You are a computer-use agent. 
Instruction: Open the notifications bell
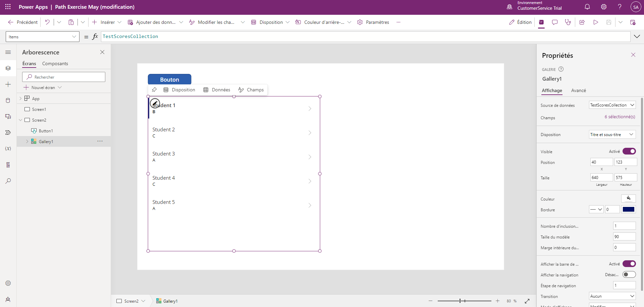pos(587,7)
